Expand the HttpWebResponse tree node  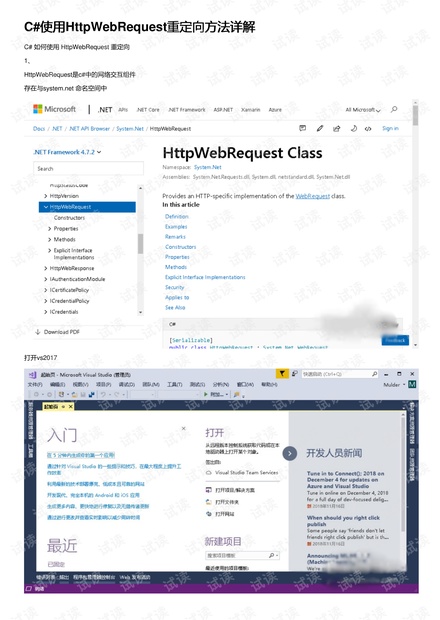(x=46, y=268)
